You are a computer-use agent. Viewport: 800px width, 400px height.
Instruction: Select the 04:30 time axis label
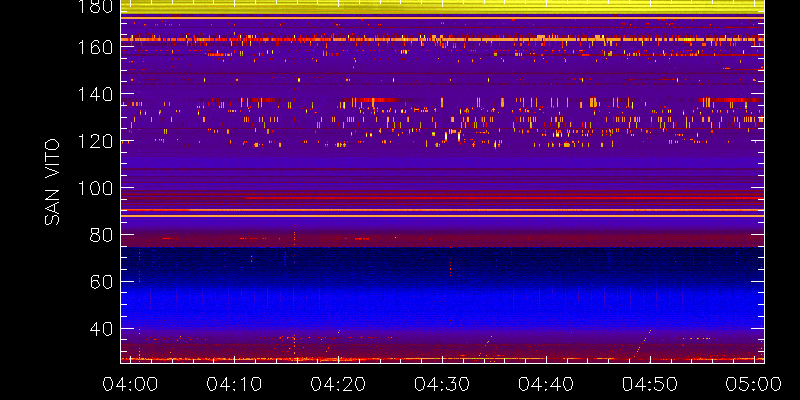coord(442,384)
